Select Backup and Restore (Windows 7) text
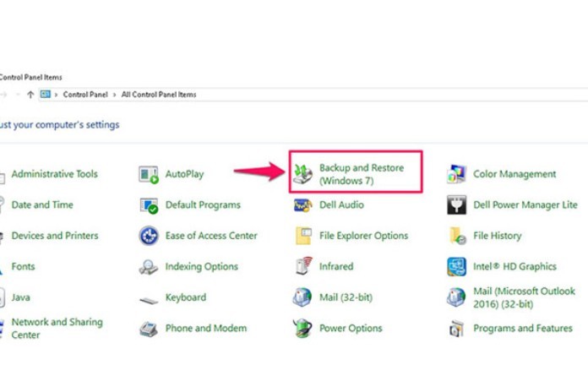 [x=362, y=174]
